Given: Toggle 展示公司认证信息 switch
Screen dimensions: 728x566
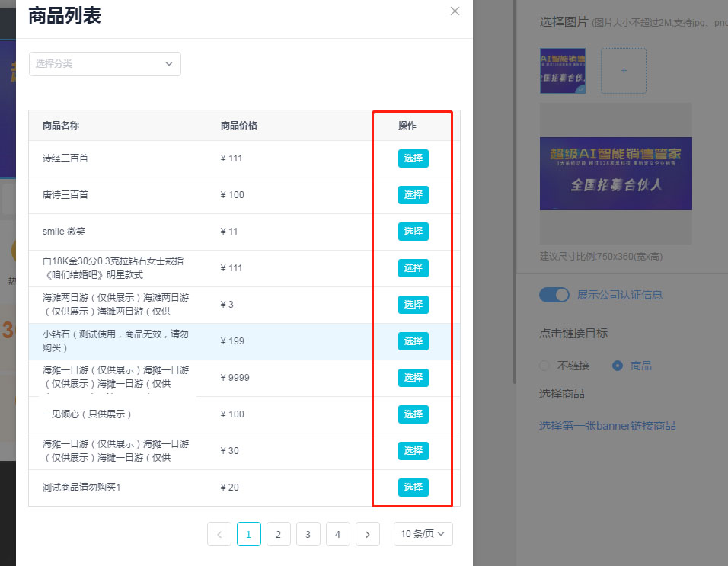Looking at the screenshot, I should point(554,295).
